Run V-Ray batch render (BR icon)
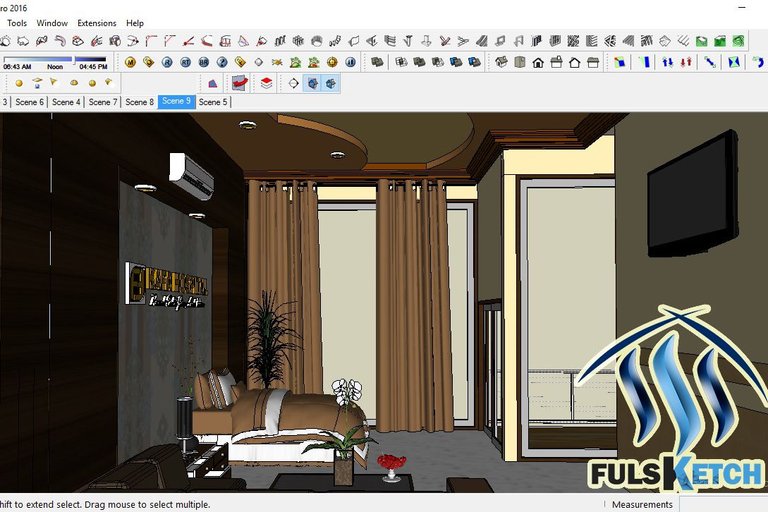Viewport: 768px width, 512px height. (204, 62)
